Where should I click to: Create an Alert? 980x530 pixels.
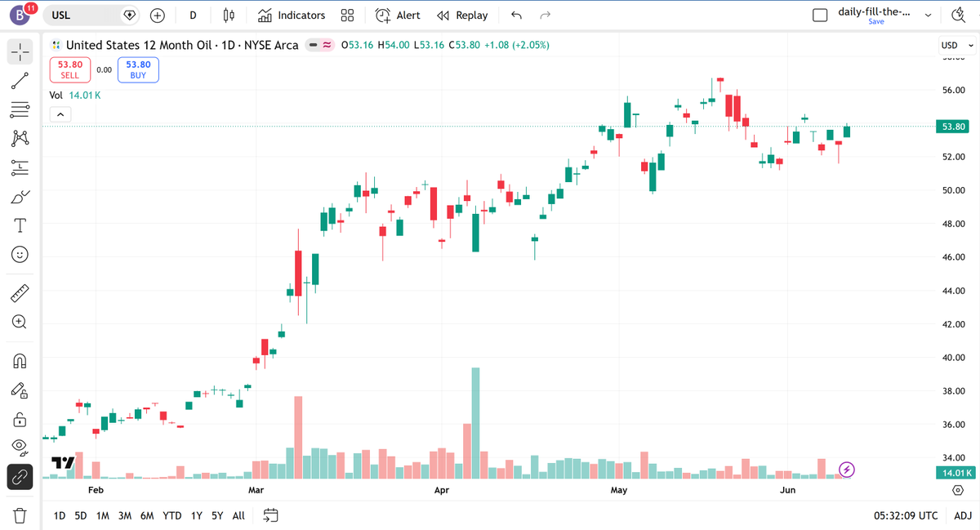[x=398, y=16]
